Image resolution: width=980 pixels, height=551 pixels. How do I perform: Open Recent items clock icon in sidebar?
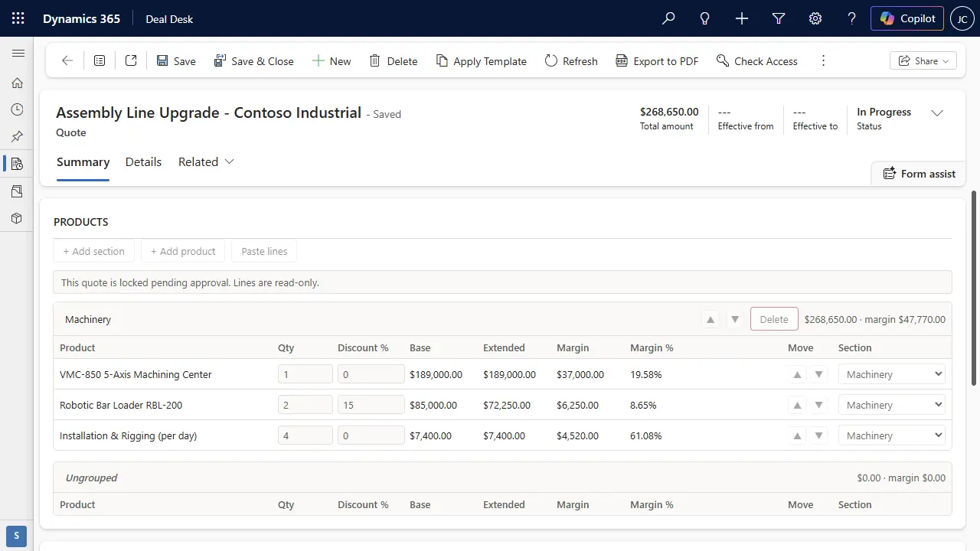point(17,109)
